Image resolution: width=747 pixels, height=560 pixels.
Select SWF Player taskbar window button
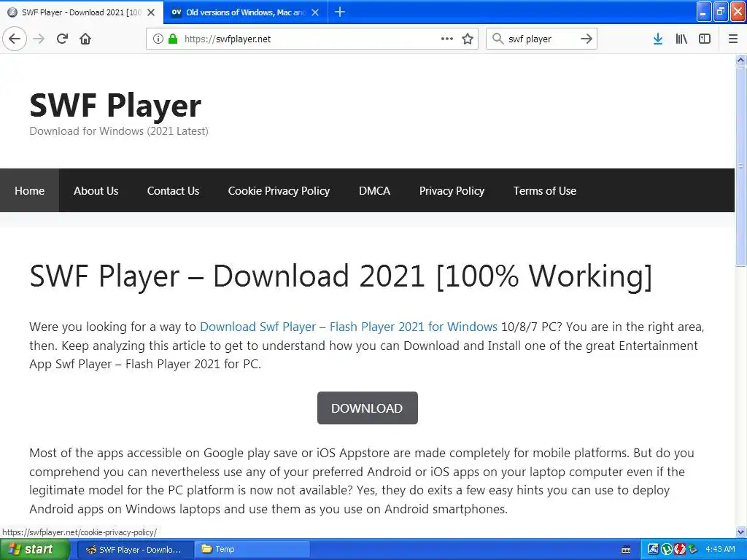tap(134, 550)
